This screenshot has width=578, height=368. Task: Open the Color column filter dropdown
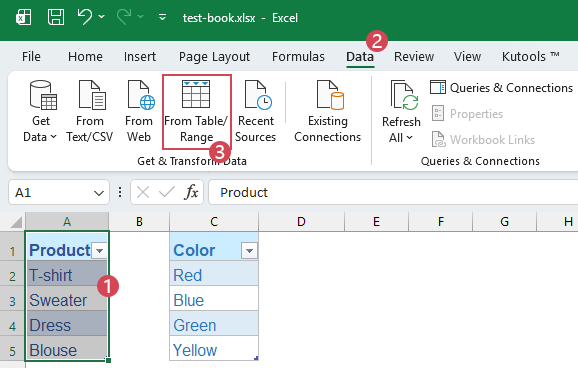point(249,251)
